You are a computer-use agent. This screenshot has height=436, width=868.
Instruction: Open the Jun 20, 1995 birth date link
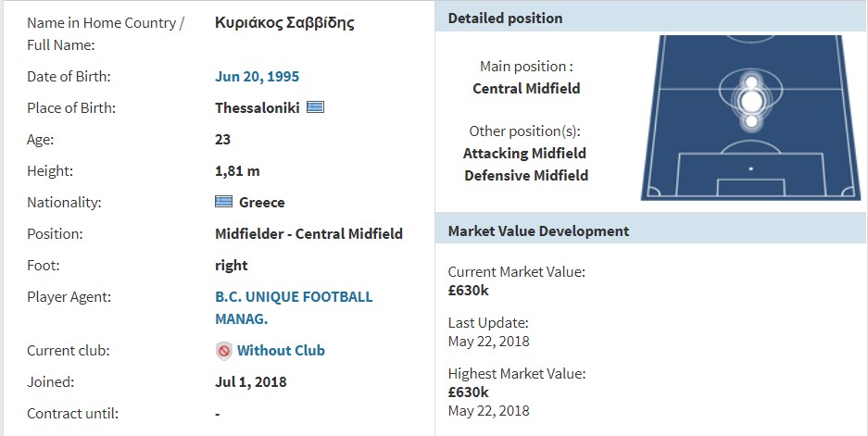tap(257, 76)
